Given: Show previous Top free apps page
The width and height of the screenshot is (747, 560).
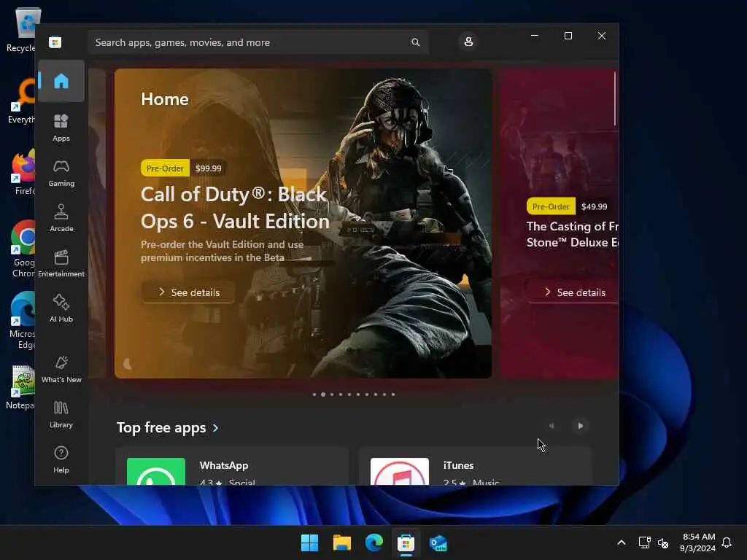Looking at the screenshot, I should coord(551,426).
